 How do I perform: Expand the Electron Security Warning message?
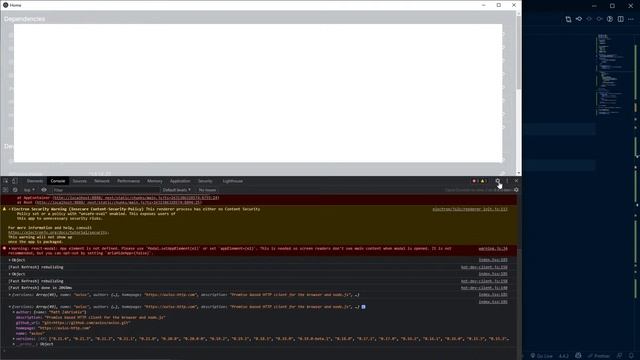[x=9, y=209]
